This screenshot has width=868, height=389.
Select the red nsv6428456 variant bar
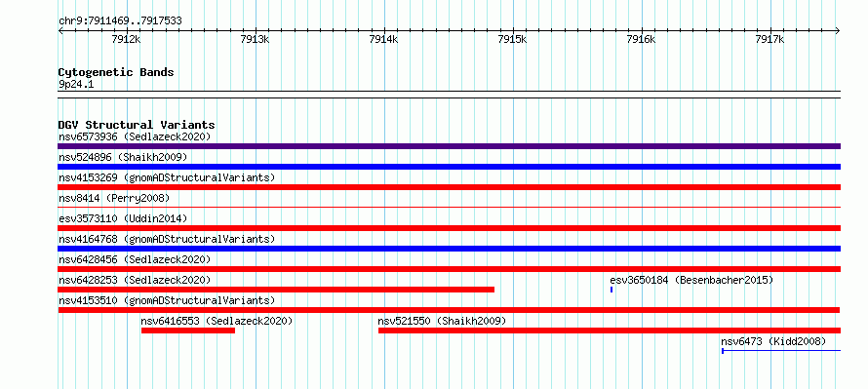(x=449, y=269)
